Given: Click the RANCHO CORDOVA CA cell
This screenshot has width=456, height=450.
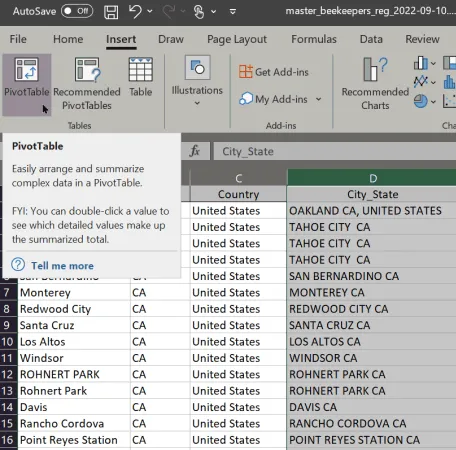Looking at the screenshot, I should pos(372,423).
